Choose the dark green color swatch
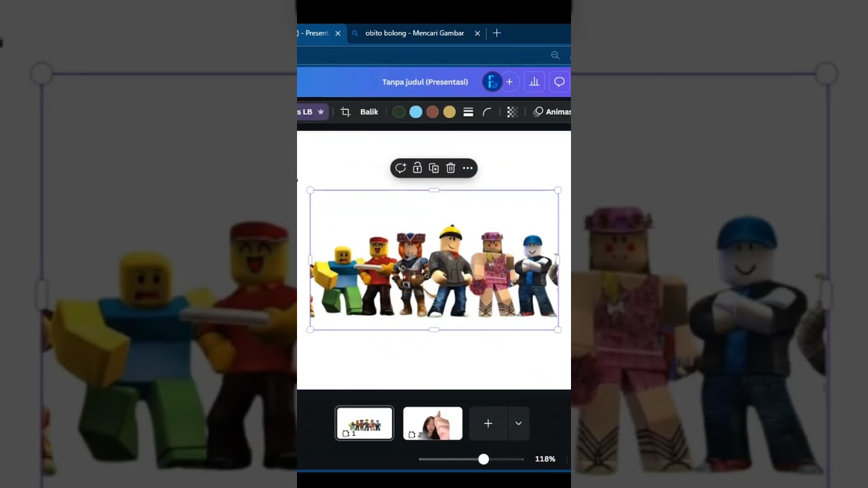This screenshot has width=868, height=488. click(399, 112)
